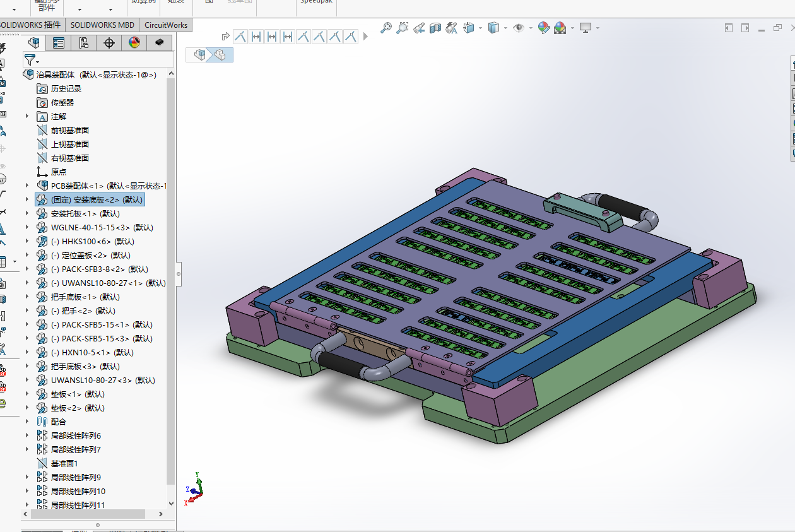Screen dimensions: 795x532
Task: Click the View Settings monitor icon
Action: coord(586,28)
